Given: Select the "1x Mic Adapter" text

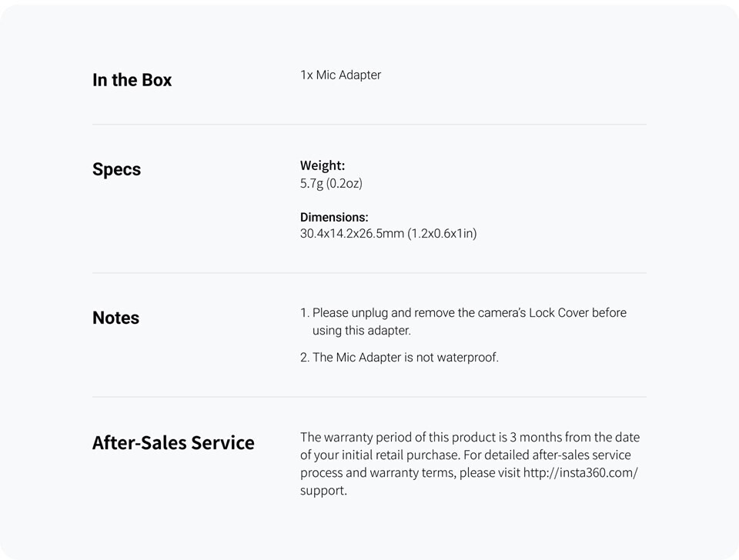Looking at the screenshot, I should 340,75.
